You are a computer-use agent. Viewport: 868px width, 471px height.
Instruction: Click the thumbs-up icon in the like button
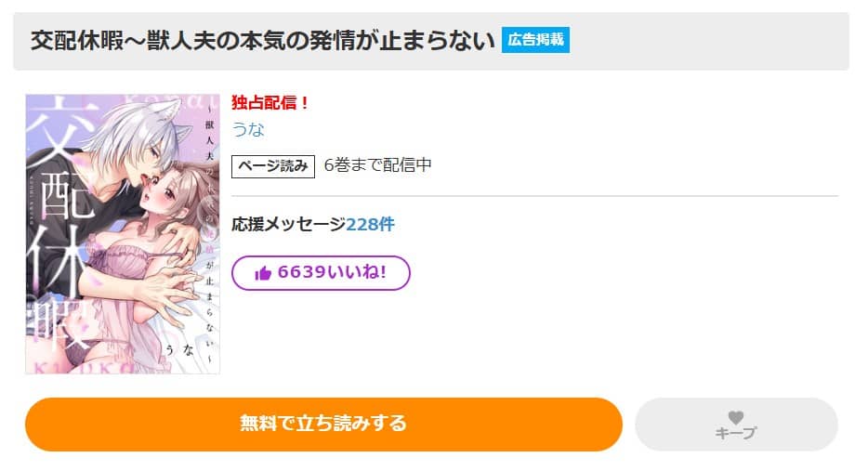[262, 273]
